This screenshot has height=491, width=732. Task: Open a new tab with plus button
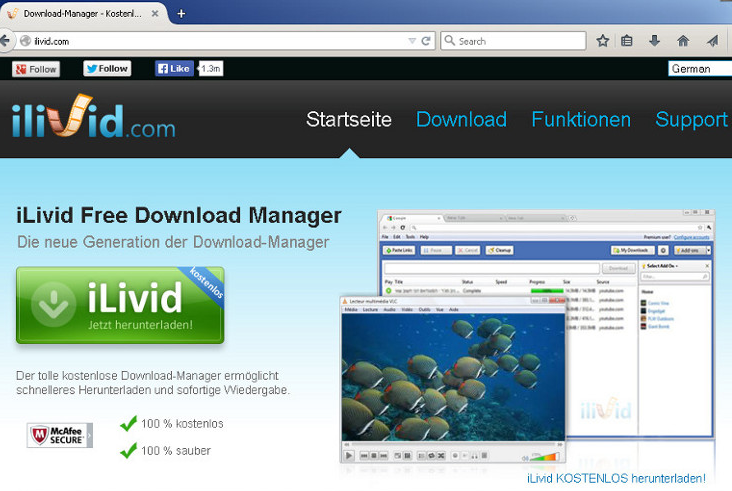[x=181, y=14]
